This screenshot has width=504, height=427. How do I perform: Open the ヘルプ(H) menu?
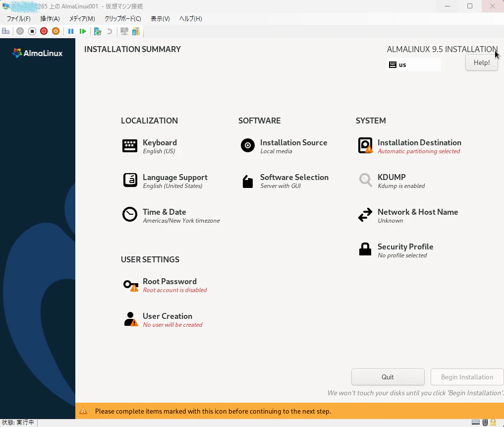[190, 19]
